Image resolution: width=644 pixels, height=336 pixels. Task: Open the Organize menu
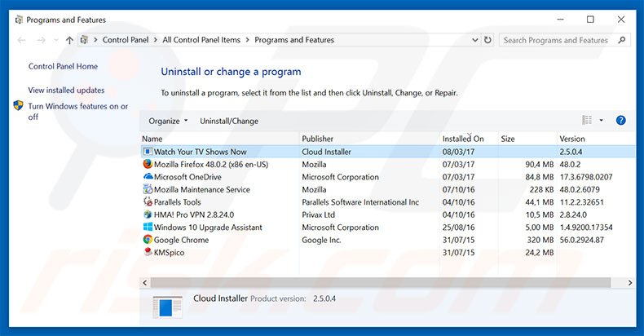click(x=168, y=122)
